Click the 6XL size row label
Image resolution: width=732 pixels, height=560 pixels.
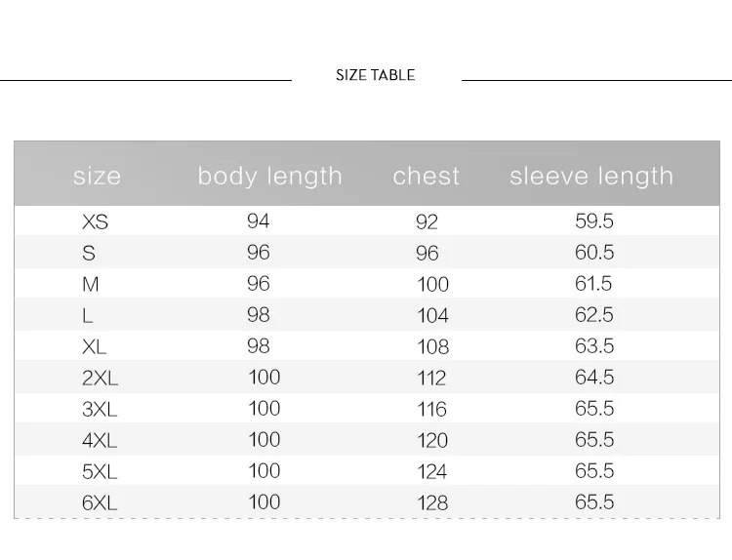100,502
